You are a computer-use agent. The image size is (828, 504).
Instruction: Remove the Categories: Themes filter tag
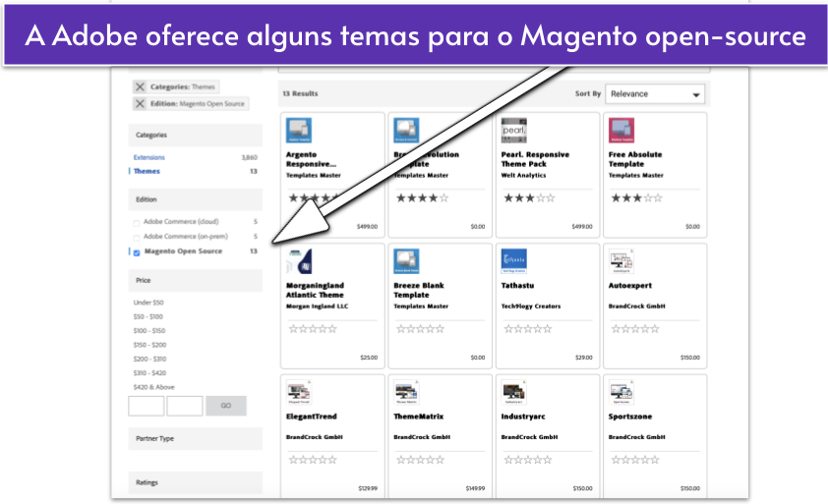140,86
